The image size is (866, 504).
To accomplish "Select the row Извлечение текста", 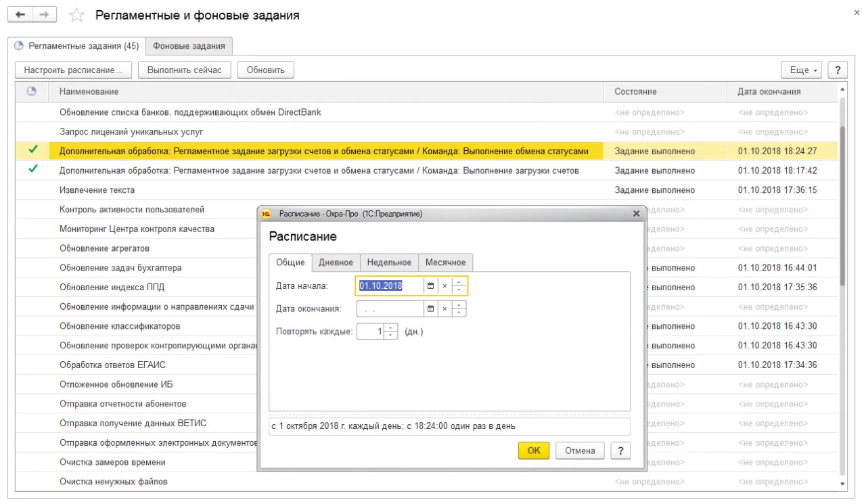I will [x=426, y=189].
